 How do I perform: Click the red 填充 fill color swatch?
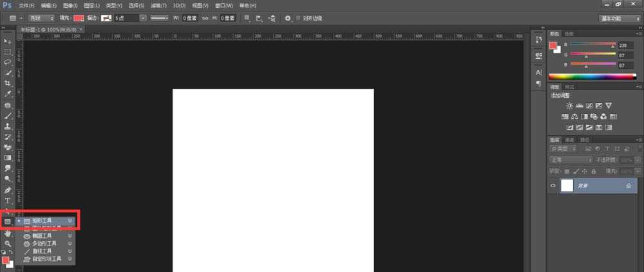[79, 18]
